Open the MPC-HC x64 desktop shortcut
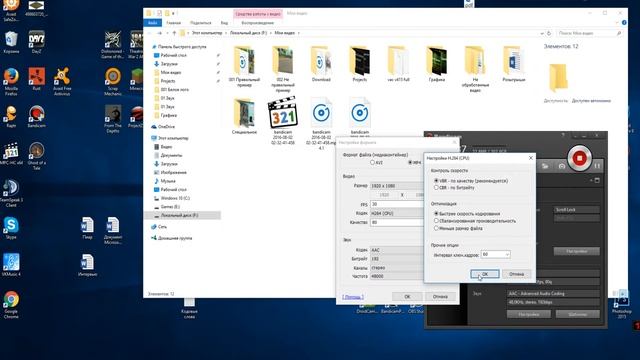The width and height of the screenshot is (640, 360). point(11,154)
